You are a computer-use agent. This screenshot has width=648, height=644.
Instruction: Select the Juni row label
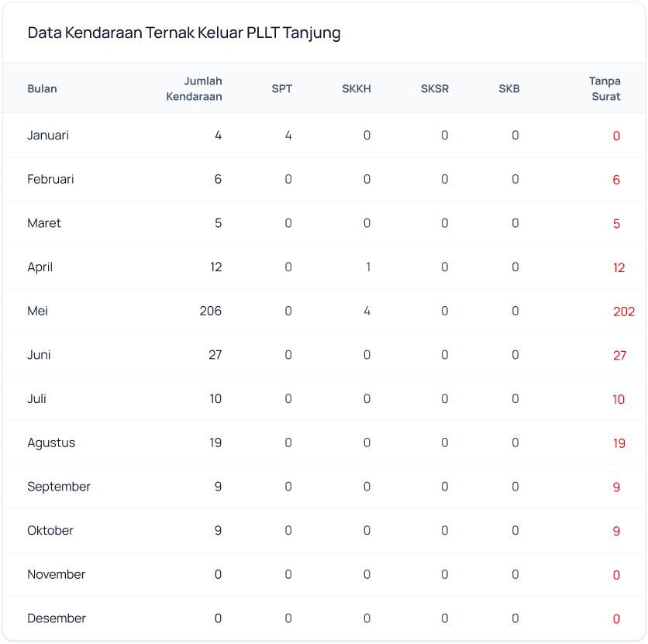tap(40, 355)
